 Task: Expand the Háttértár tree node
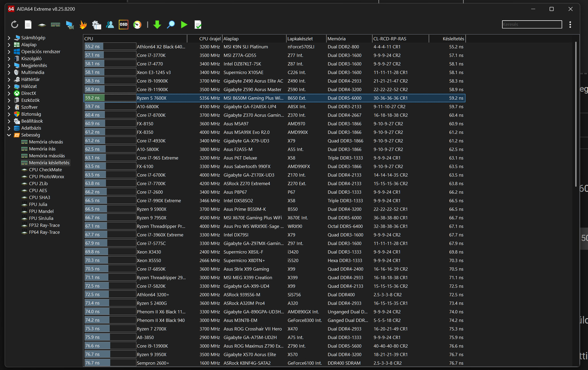9,79
